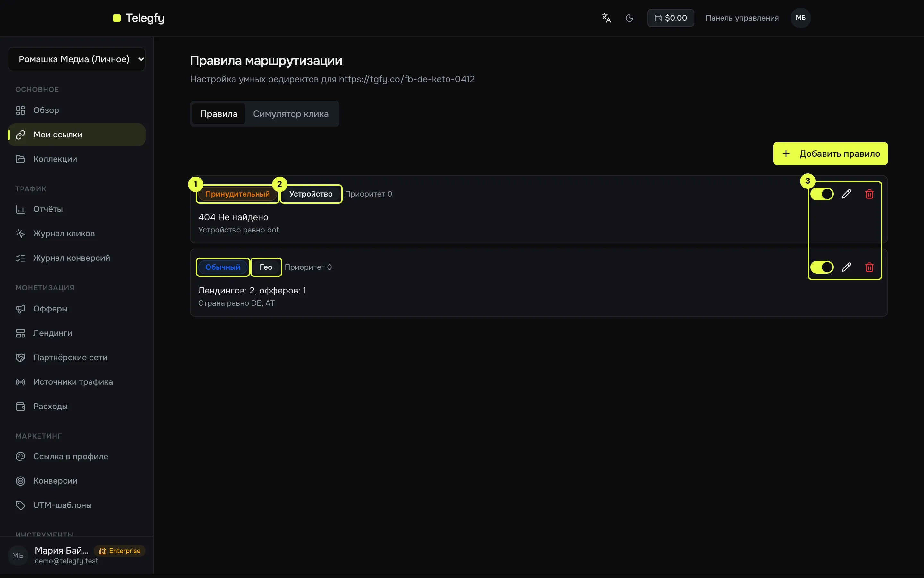Expand the Ромашка Медиа (Личное) workspace dropdown
This screenshot has height=578, width=924.
tap(77, 59)
